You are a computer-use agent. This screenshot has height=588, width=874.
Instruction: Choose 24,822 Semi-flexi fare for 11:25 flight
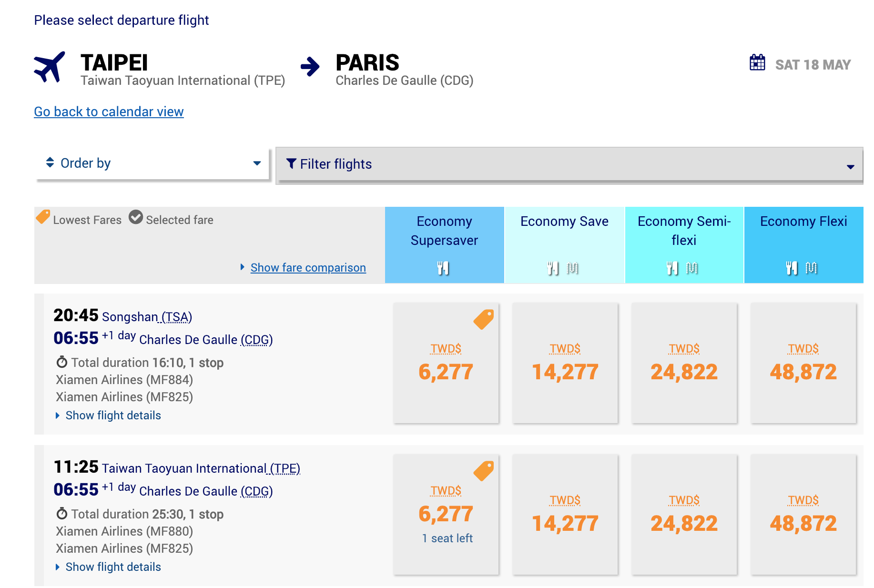tap(684, 515)
